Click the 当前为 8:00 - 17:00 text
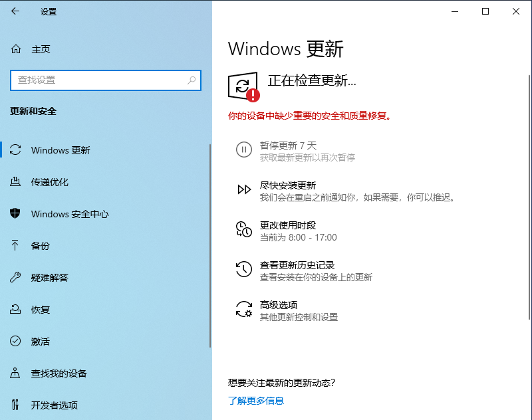 click(x=298, y=237)
